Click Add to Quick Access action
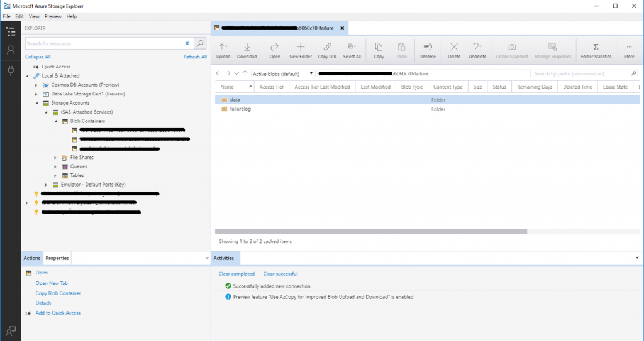 58,313
